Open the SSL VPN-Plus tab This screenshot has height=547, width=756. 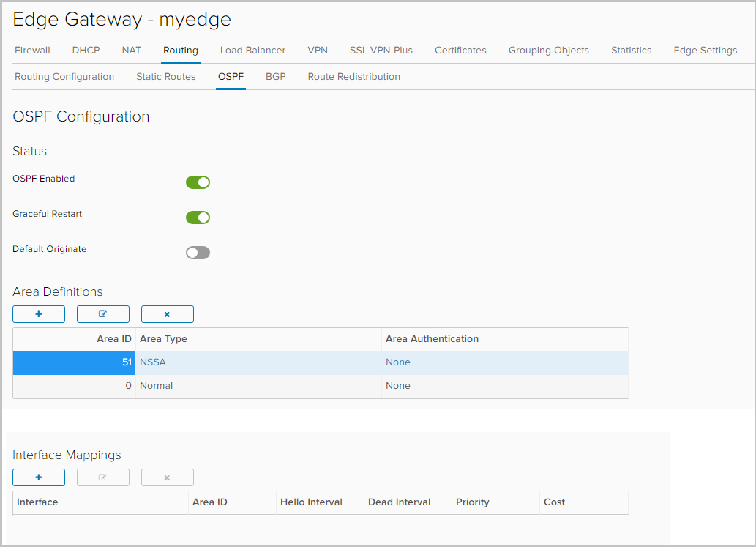coord(381,50)
